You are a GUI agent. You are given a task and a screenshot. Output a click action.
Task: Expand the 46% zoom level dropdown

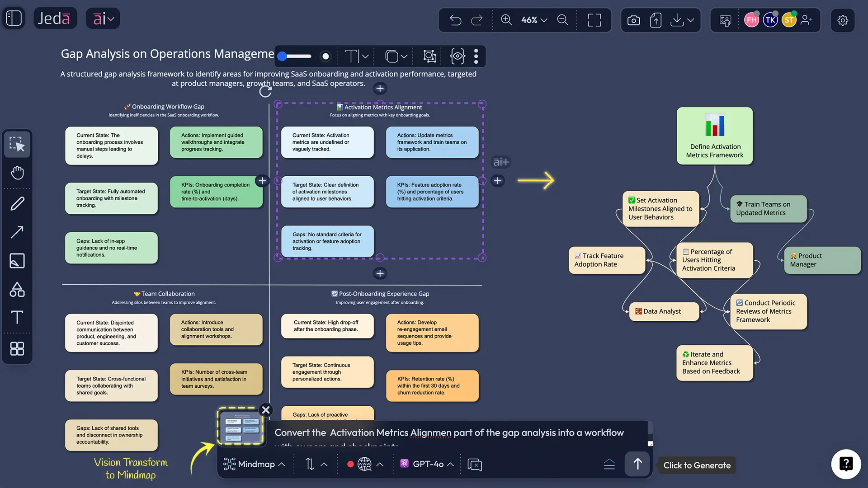click(x=534, y=20)
